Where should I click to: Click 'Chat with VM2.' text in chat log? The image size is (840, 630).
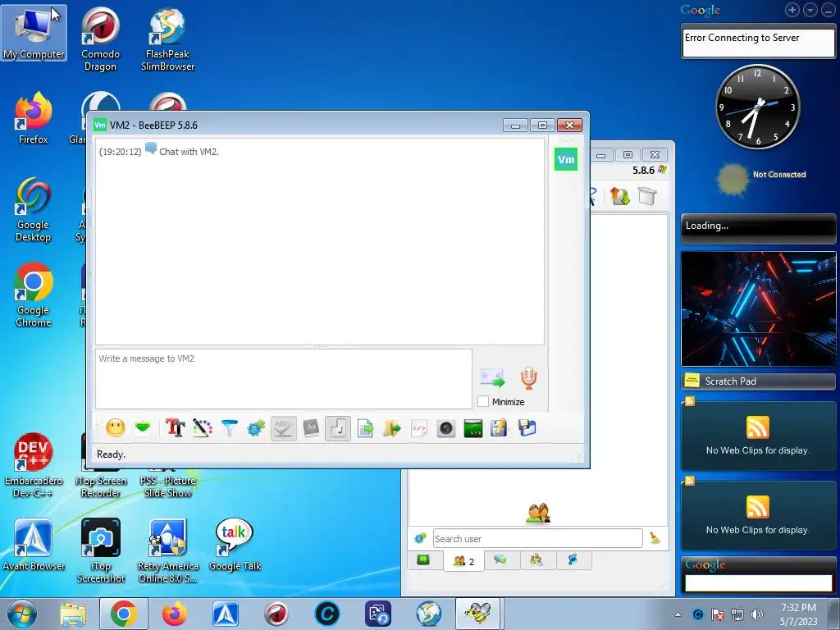tap(189, 152)
